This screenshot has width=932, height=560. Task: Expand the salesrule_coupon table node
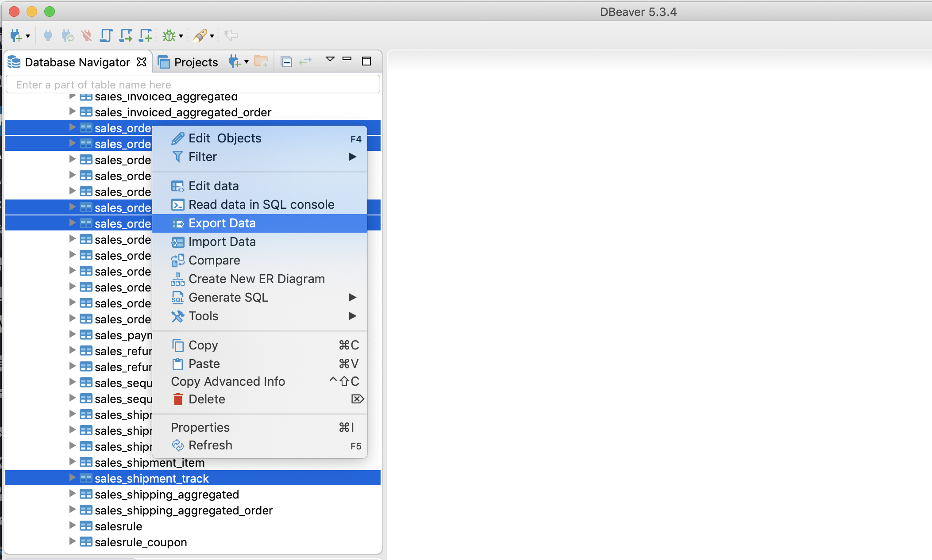coord(73,541)
